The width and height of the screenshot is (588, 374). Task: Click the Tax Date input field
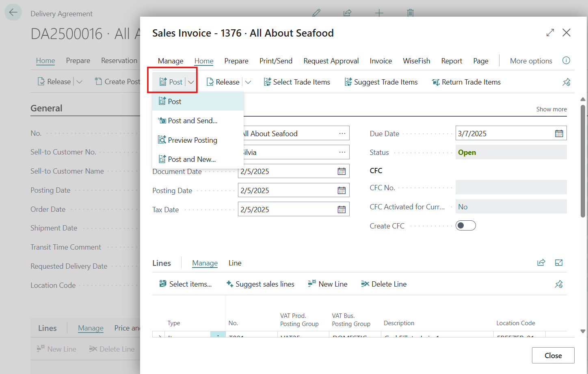pos(287,210)
